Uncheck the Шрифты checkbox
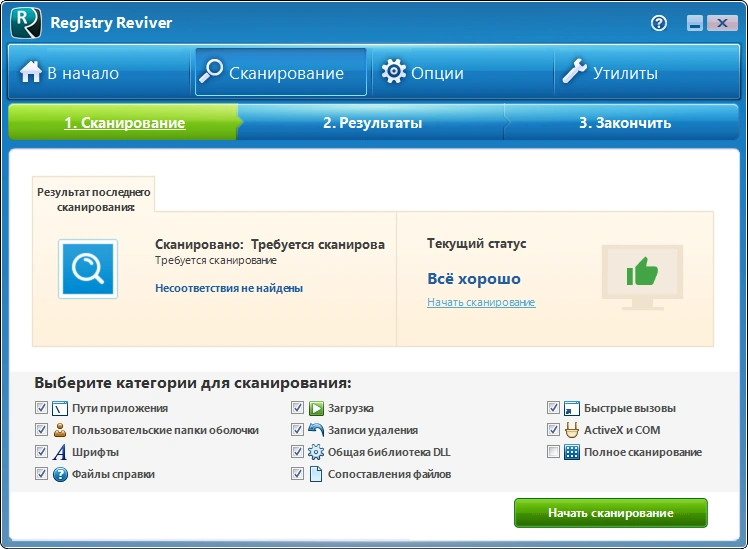Screen dimensions: 748x549 pos(42,452)
